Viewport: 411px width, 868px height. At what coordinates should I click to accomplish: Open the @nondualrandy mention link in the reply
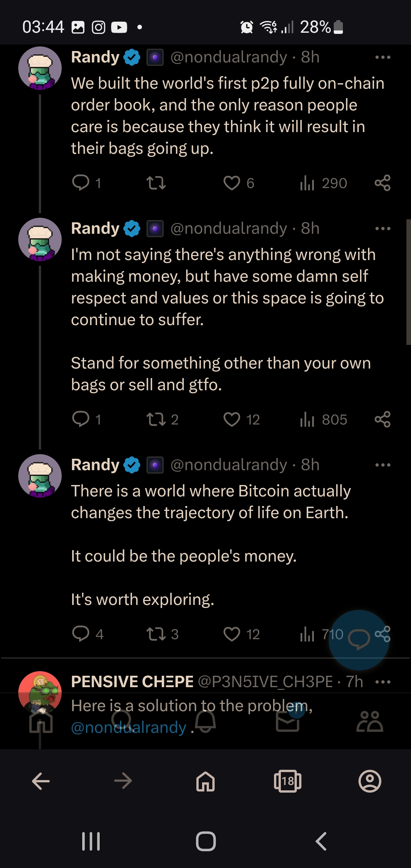(129, 728)
